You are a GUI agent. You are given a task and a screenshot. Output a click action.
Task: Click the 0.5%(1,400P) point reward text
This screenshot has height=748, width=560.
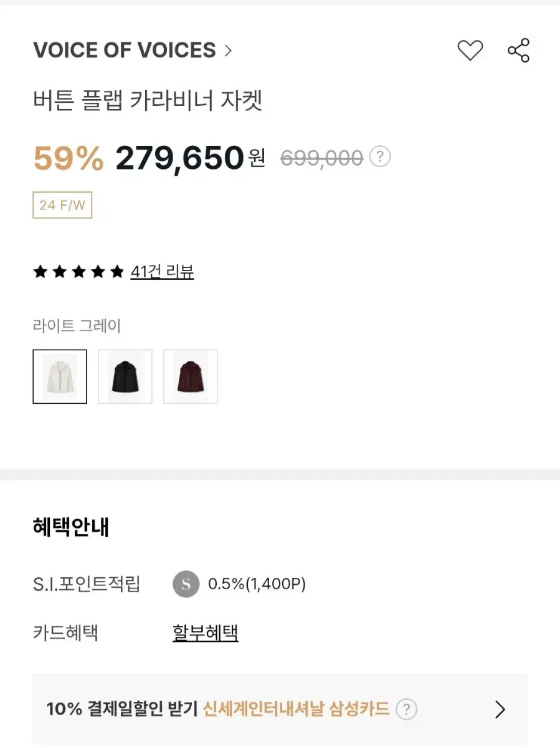(x=257, y=584)
